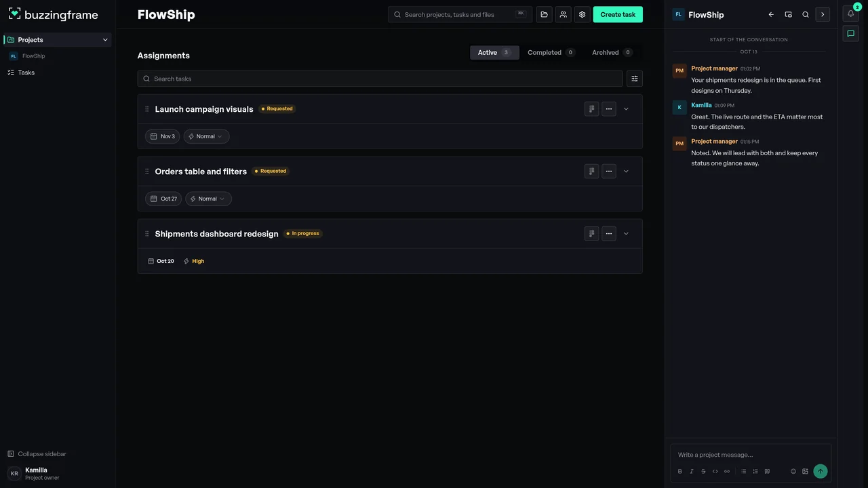Focus the Search tasks field
This screenshot has width=868, height=488.
point(380,79)
